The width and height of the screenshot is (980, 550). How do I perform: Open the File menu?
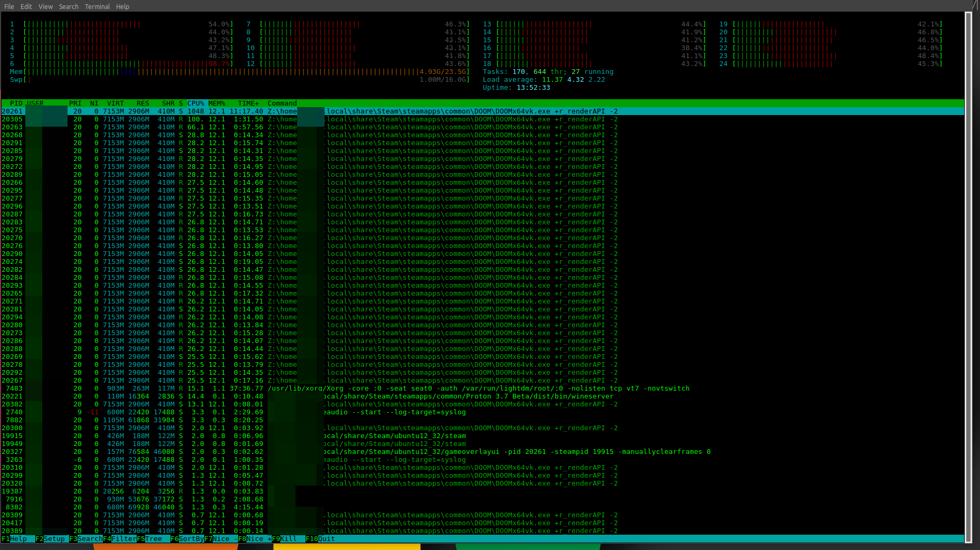(x=9, y=6)
